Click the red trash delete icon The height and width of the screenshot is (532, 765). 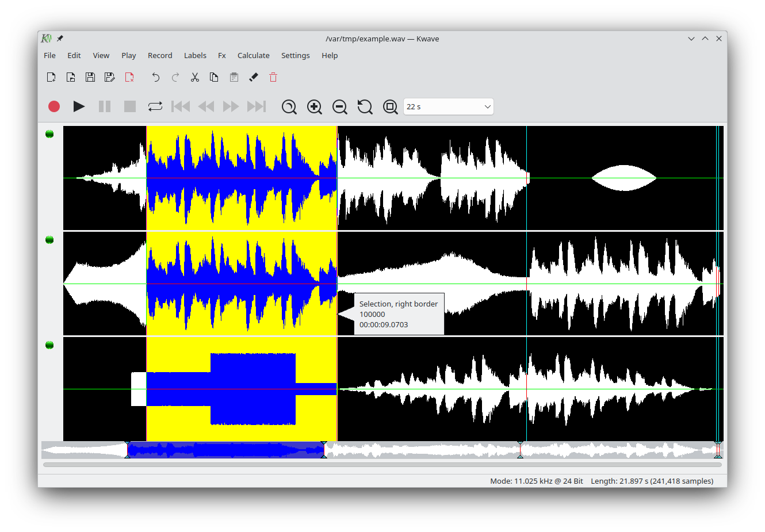(x=273, y=77)
